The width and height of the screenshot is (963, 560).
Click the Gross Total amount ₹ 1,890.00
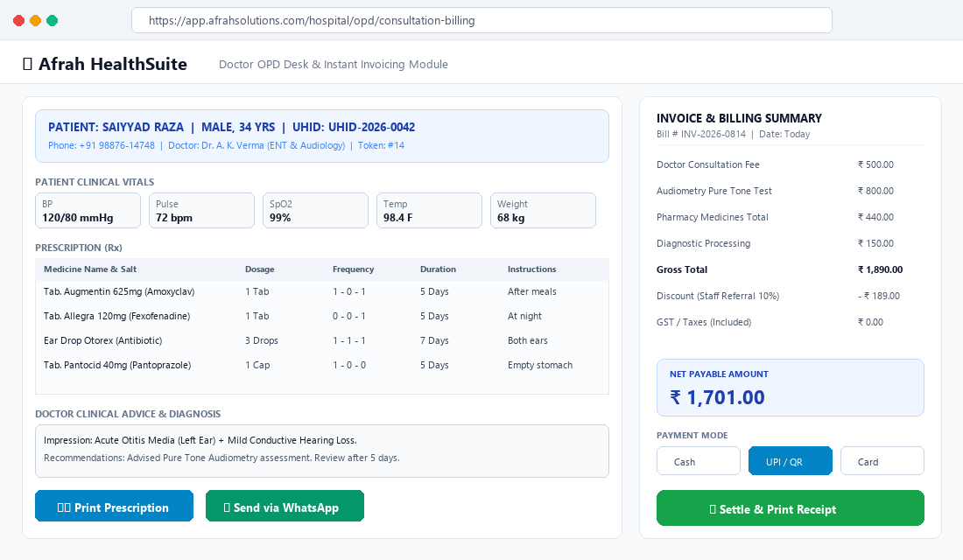coord(880,269)
